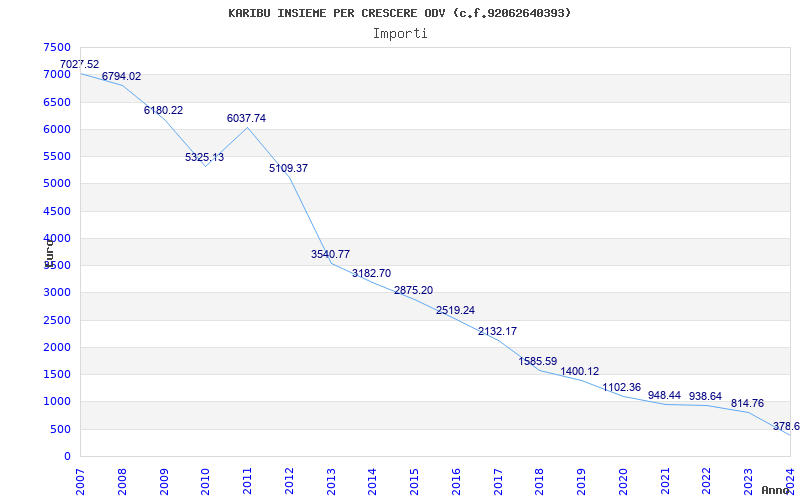Select the 6037.74 data label
The image size is (800, 500).
pyautogui.click(x=246, y=118)
